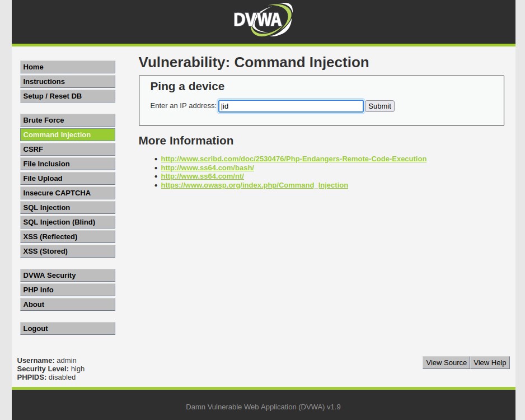Image resolution: width=525 pixels, height=420 pixels.
Task: Click the View Help button
Action: click(490, 363)
